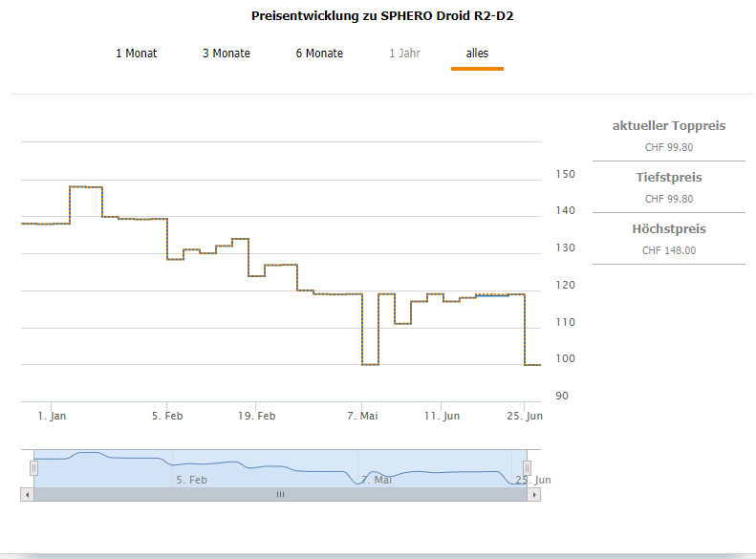Click the navigator mini chart near 5. Feb

[191, 467]
